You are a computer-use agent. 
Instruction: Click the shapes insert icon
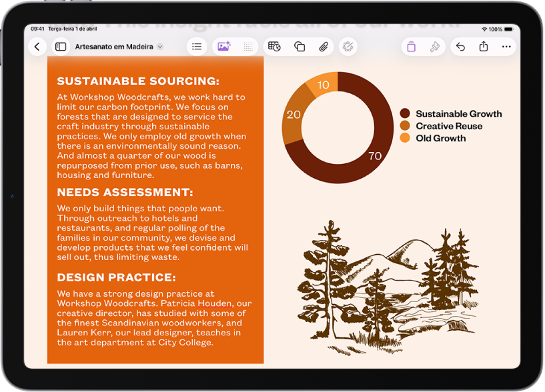pyautogui.click(x=300, y=47)
